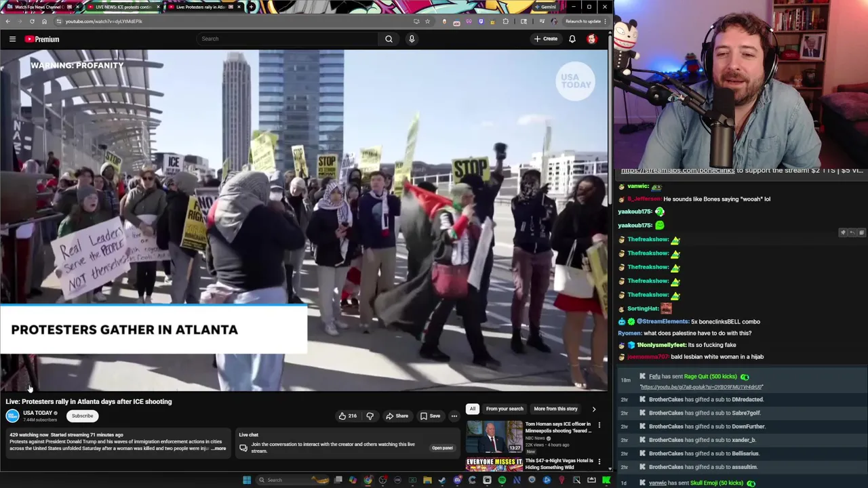Reload the current page
Image resolution: width=868 pixels, height=488 pixels.
point(32,21)
